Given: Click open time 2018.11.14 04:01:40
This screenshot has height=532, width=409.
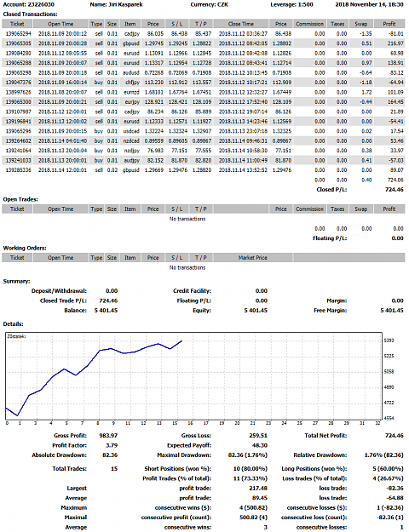Looking at the screenshot, I should click(x=62, y=140).
